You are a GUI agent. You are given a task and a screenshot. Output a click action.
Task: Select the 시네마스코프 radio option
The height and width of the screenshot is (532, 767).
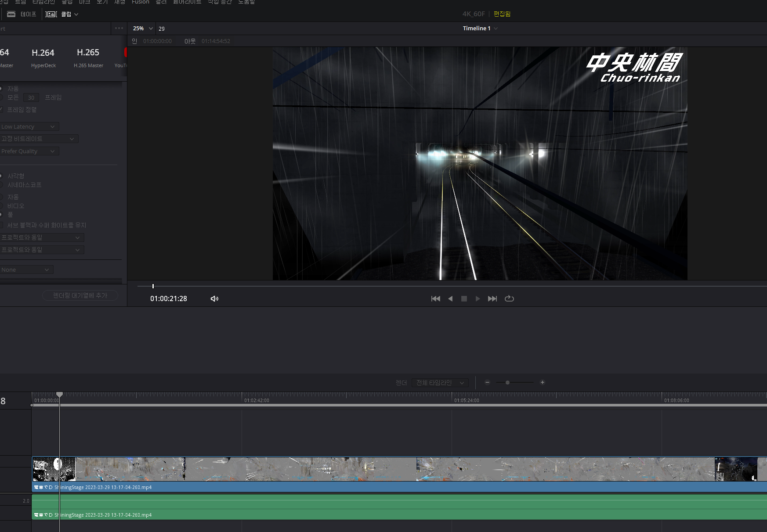1,185
